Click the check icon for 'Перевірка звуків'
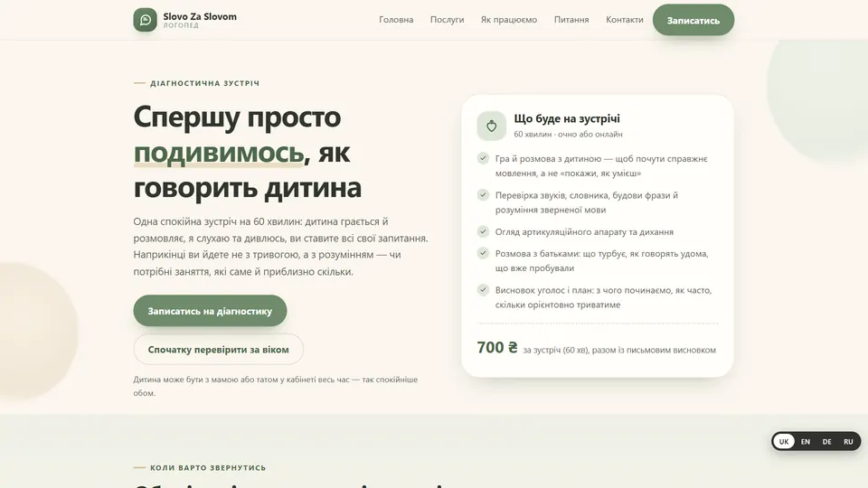Screen dimensions: 868x488 [x=483, y=195]
